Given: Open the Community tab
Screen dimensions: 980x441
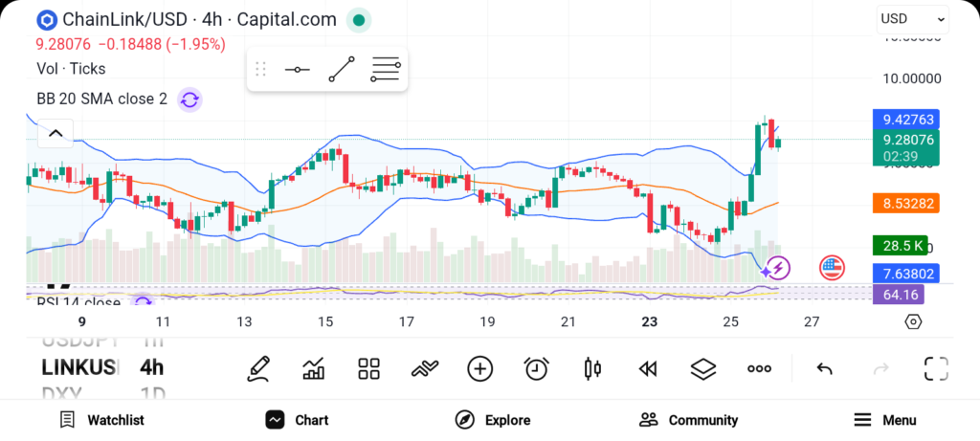Looking at the screenshot, I should [688, 420].
